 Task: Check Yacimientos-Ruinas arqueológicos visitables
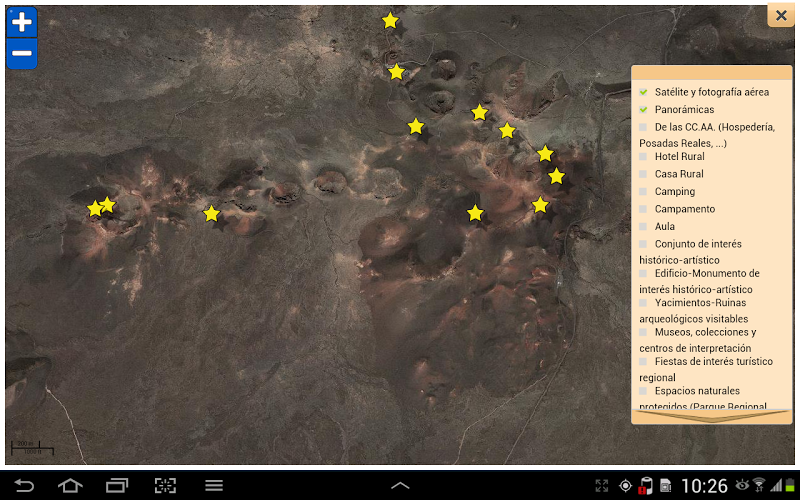click(643, 303)
